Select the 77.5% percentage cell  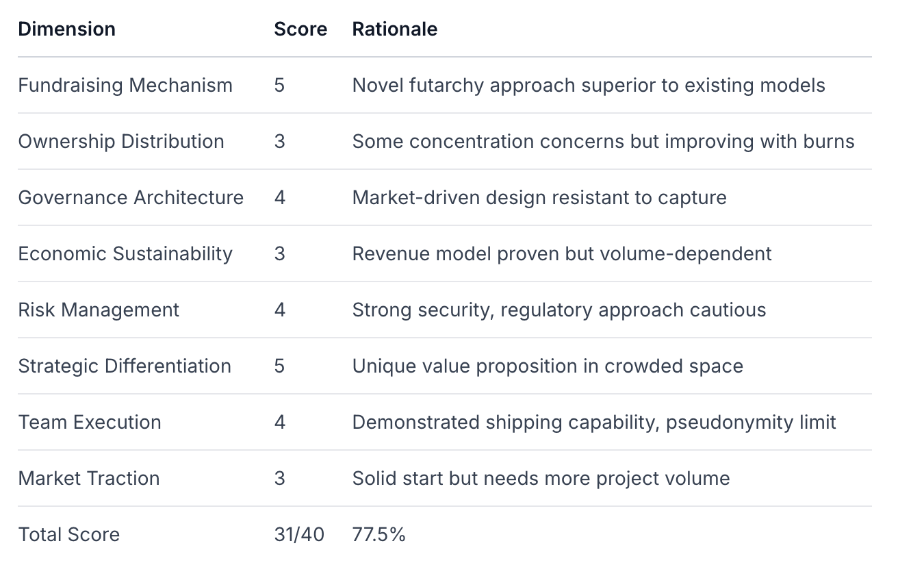378,535
